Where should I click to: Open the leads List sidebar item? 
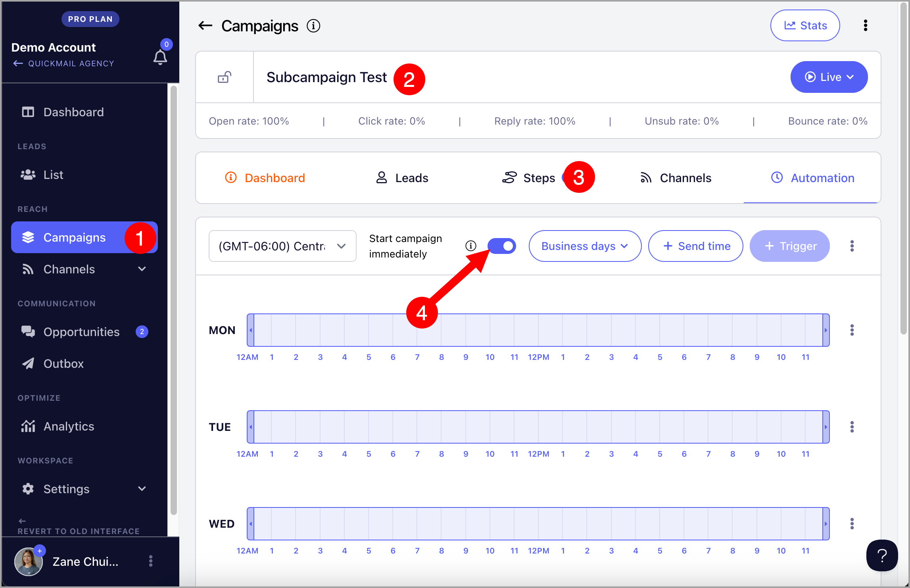coord(84,175)
